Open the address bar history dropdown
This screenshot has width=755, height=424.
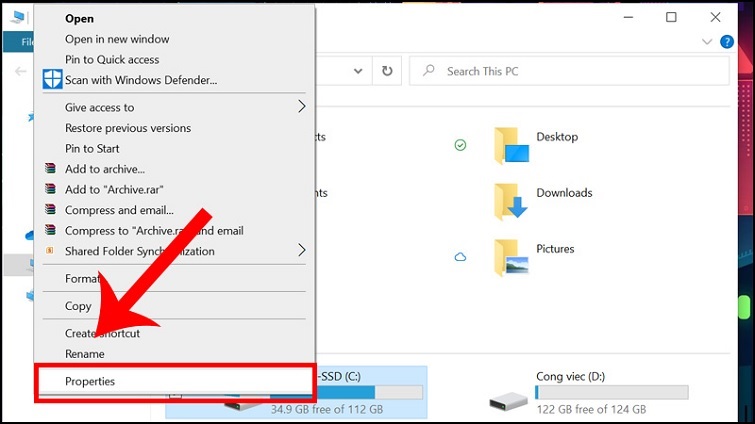[x=357, y=71]
